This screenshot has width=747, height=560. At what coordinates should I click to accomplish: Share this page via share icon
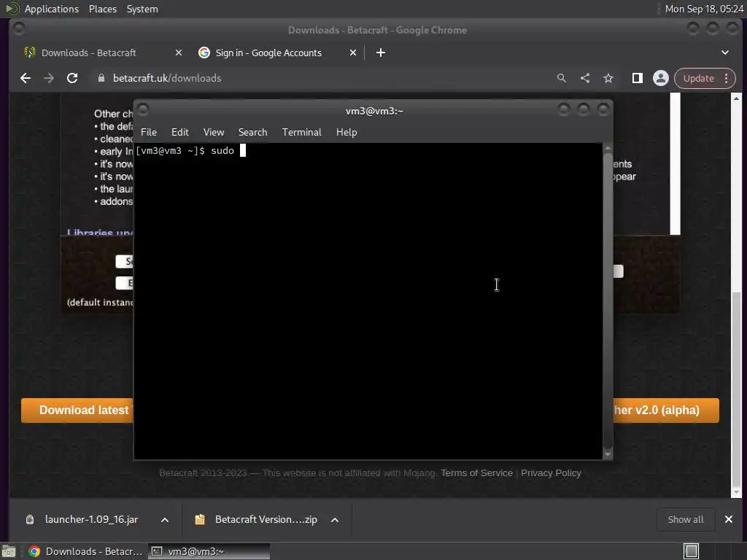(584, 78)
